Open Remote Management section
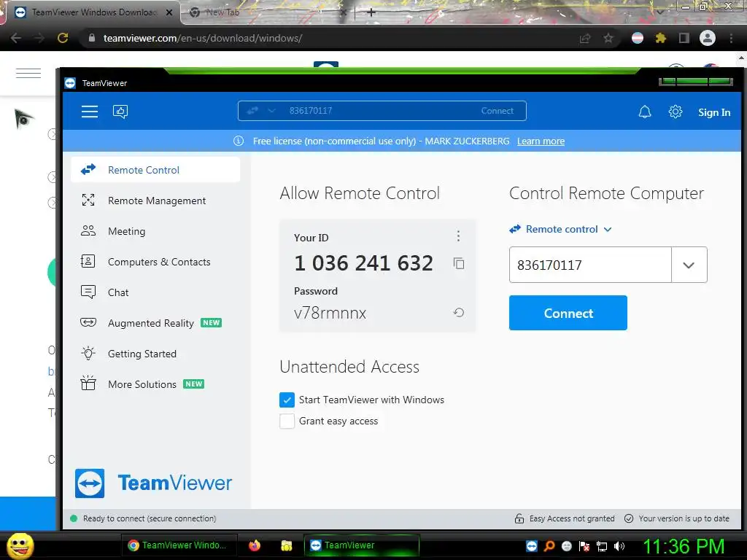The height and width of the screenshot is (560, 747). coord(155,201)
